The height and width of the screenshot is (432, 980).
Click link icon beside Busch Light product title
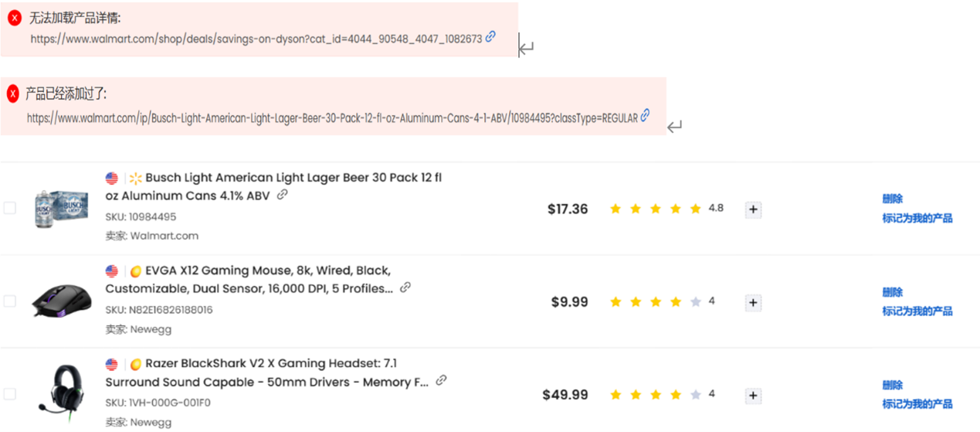tap(282, 195)
